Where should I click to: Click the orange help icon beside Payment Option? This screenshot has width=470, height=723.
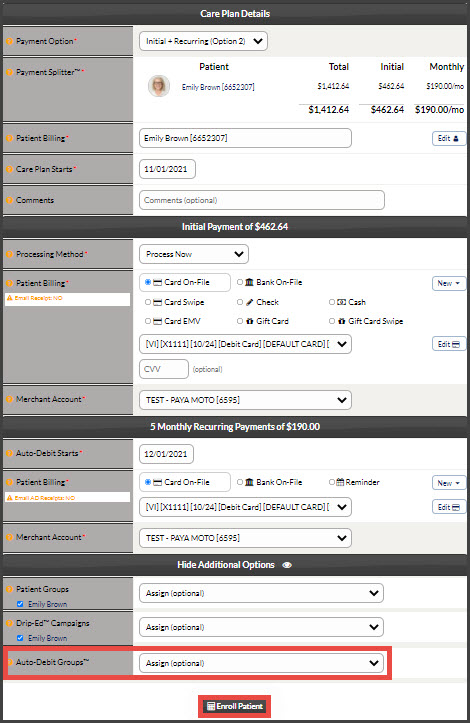(x=9, y=41)
